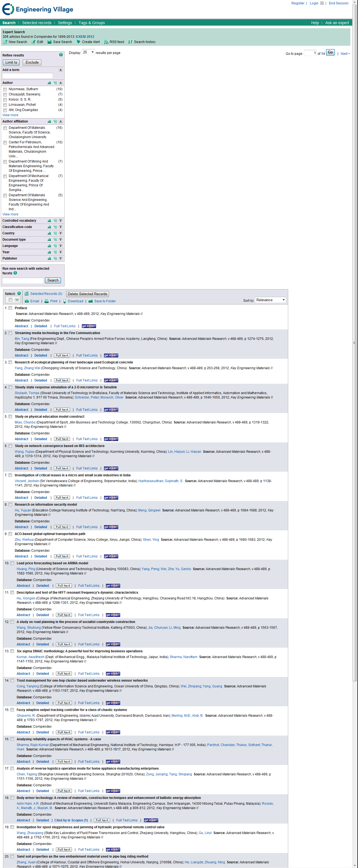Check Center For Petroleum affiliation box

click(x=5, y=143)
